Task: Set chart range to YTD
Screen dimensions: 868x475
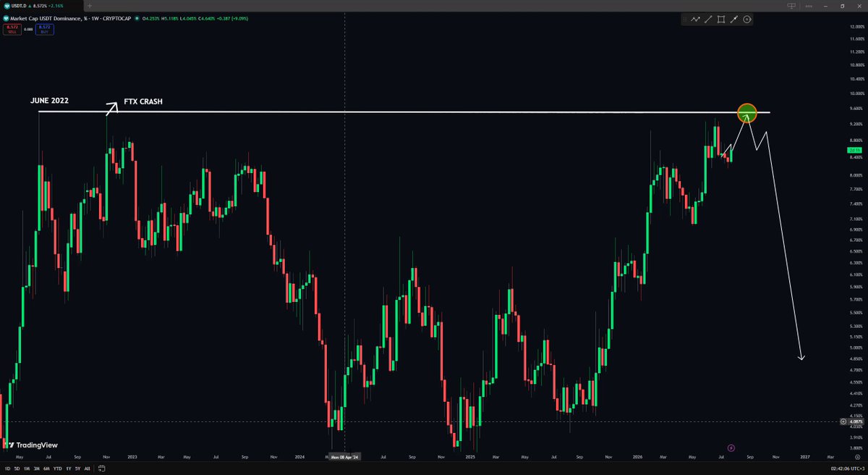Action: [x=57, y=469]
